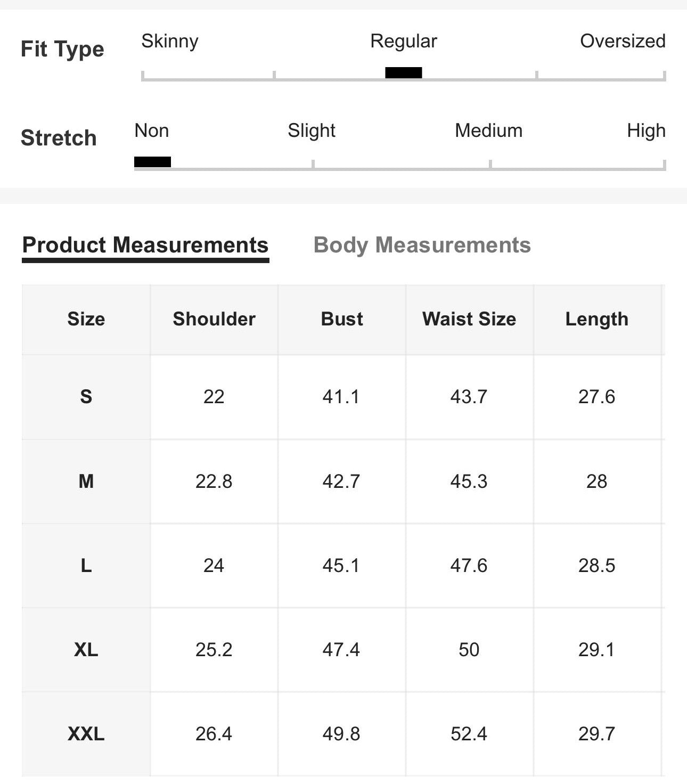Click the Bust column header
Screen dimensions: 687x784
tap(342, 319)
